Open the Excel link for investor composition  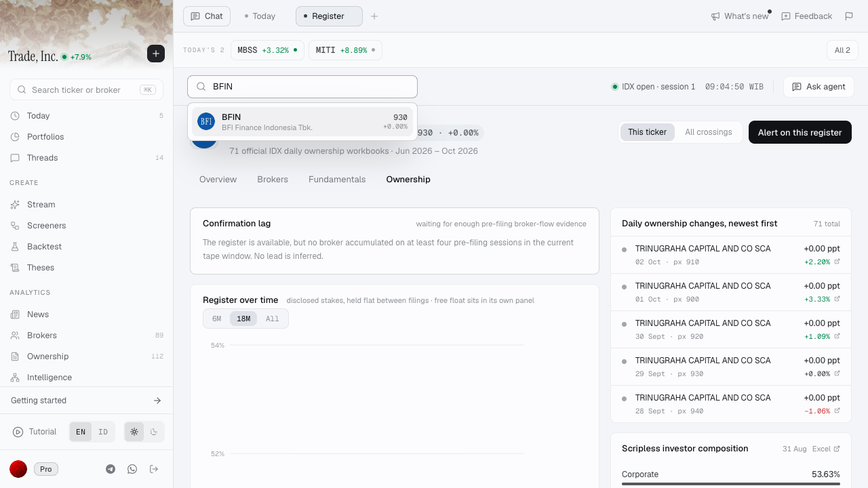(826, 449)
